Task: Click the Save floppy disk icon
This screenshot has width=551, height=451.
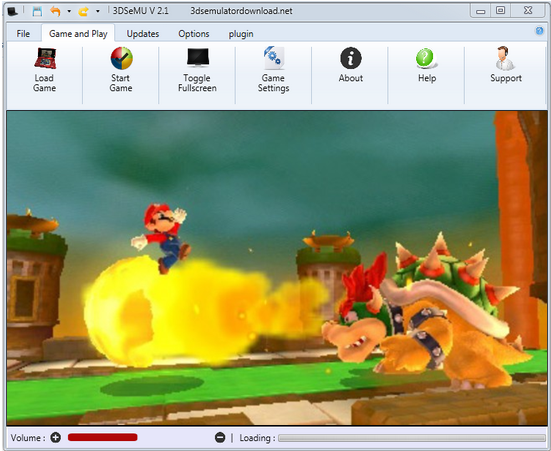Action: pyautogui.click(x=37, y=11)
